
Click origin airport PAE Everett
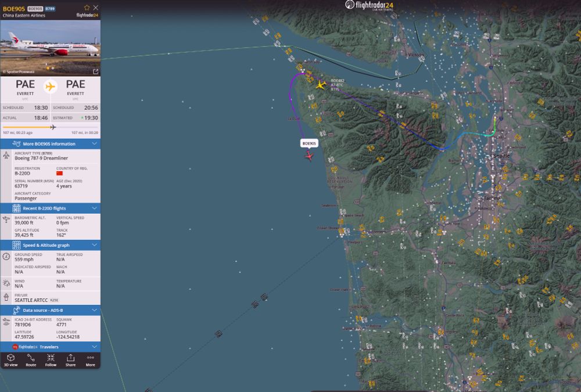tap(25, 88)
